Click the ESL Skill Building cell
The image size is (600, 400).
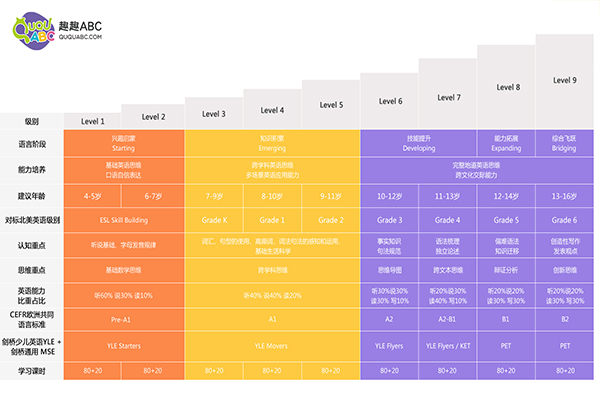(123, 219)
